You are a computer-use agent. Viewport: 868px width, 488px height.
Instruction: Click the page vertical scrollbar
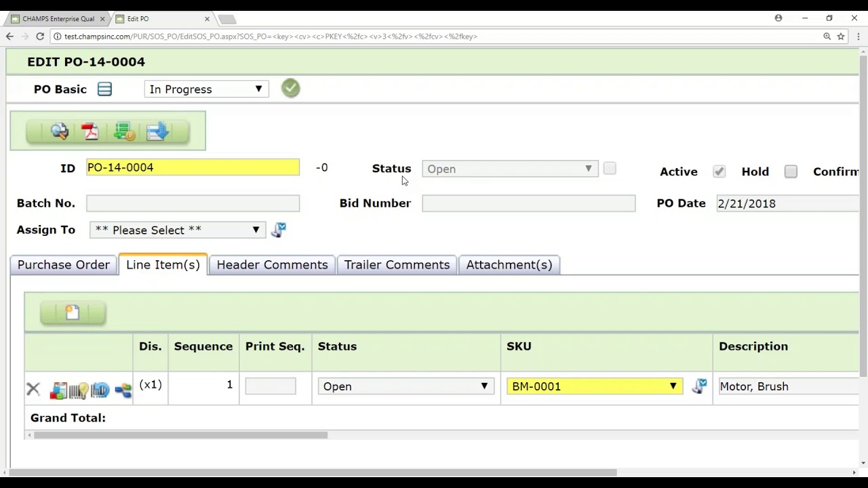click(x=863, y=216)
